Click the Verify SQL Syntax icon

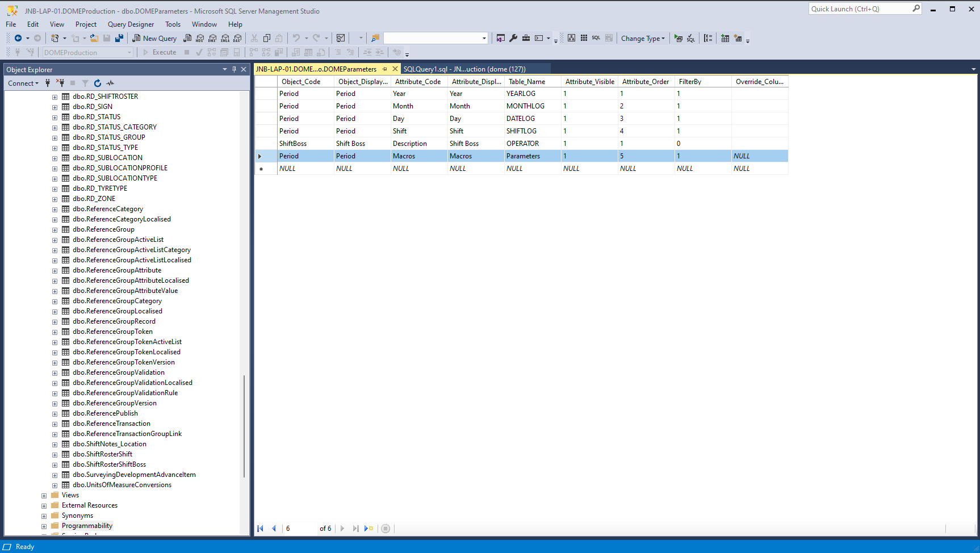[690, 39]
